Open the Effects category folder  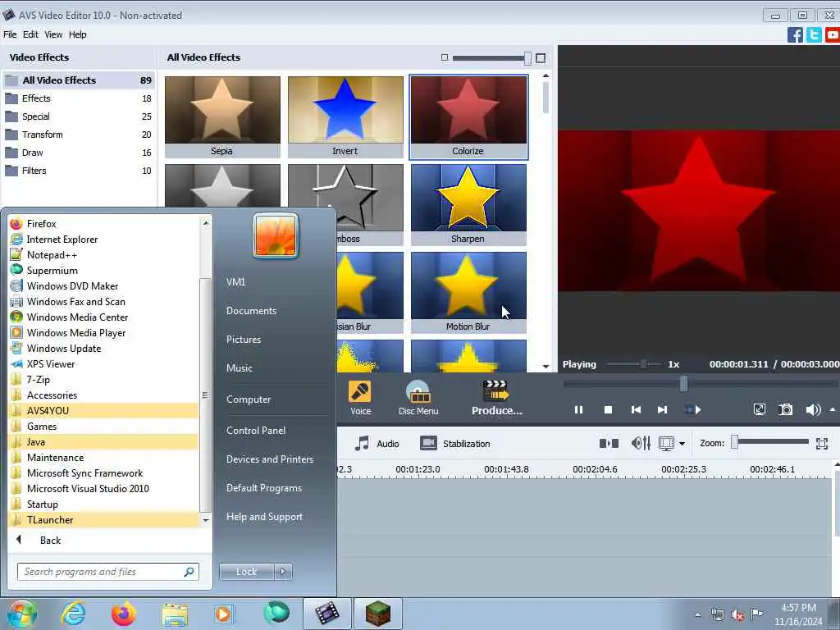pyautogui.click(x=79, y=98)
